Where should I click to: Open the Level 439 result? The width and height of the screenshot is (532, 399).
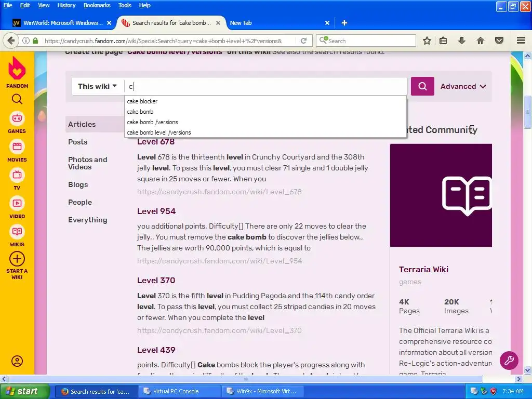point(156,350)
